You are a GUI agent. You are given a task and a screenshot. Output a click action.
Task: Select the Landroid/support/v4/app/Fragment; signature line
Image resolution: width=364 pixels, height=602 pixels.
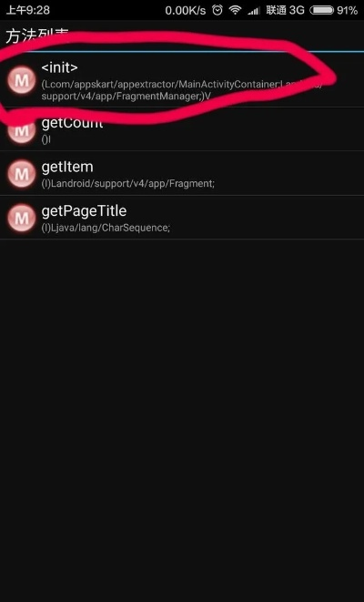pos(127,184)
